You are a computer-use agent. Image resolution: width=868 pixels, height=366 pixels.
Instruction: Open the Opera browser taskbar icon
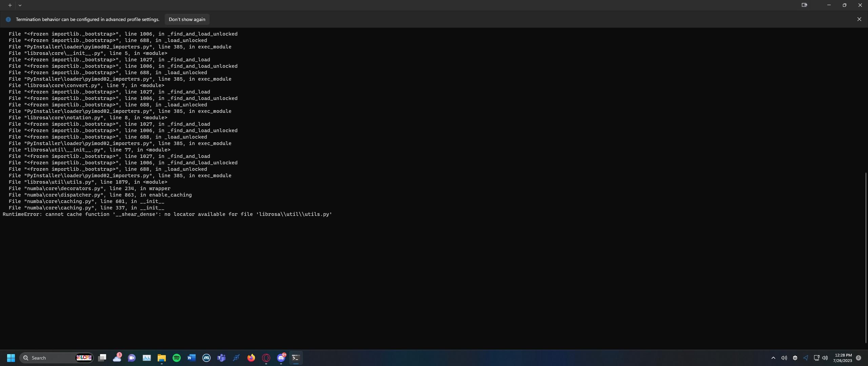coord(266,358)
